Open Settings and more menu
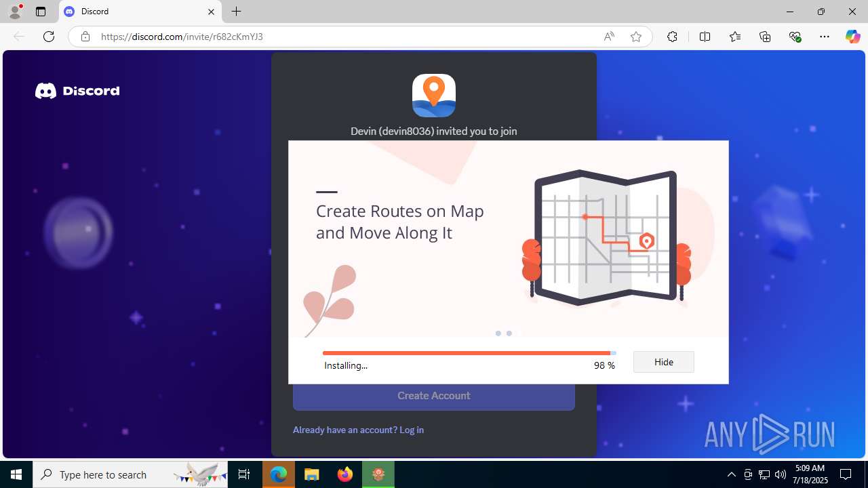The height and width of the screenshot is (488, 868). coord(825,37)
